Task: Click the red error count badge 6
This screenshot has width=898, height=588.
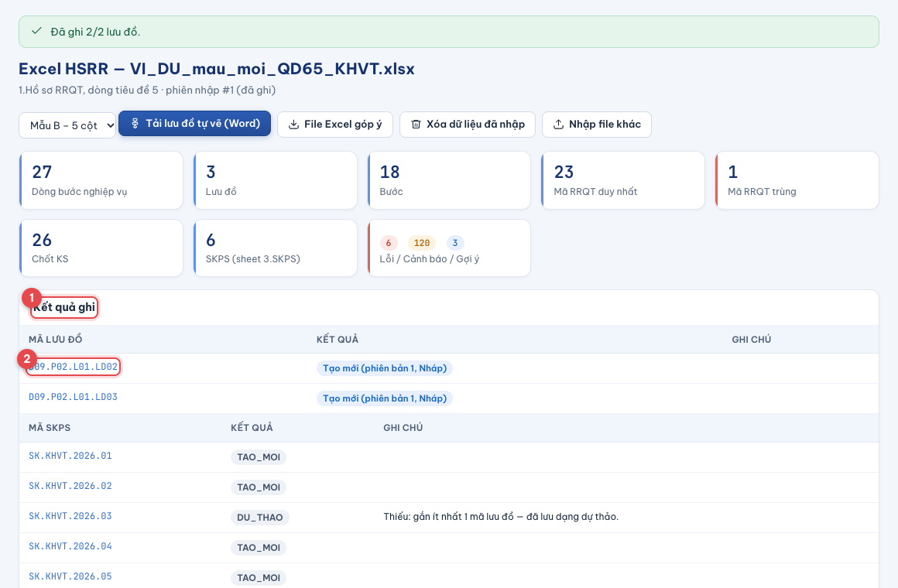Action: [x=389, y=243]
